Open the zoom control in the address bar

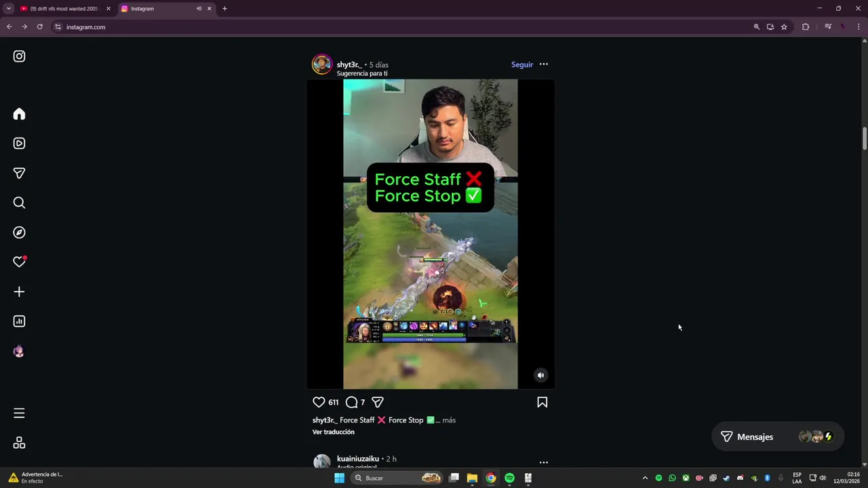(x=757, y=27)
